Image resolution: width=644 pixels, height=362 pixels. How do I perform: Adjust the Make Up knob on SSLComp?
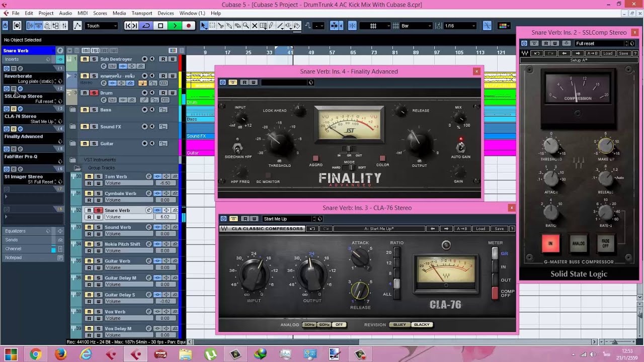click(x=605, y=146)
